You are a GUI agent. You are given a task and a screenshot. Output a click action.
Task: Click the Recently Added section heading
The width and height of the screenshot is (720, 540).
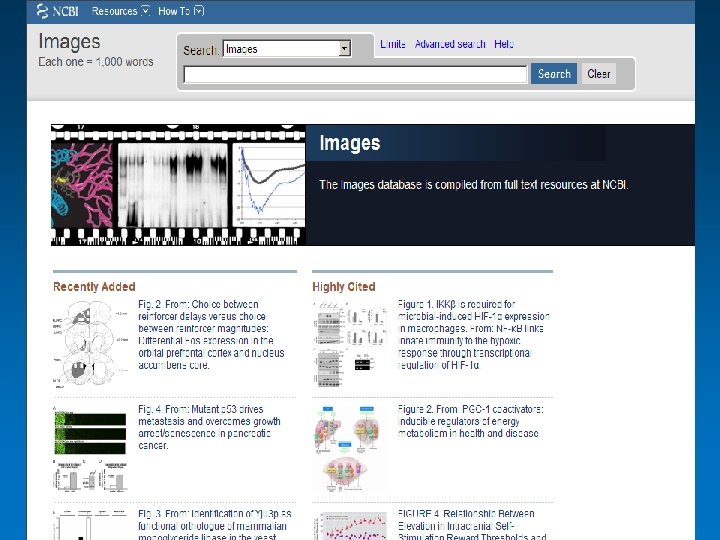click(x=94, y=287)
